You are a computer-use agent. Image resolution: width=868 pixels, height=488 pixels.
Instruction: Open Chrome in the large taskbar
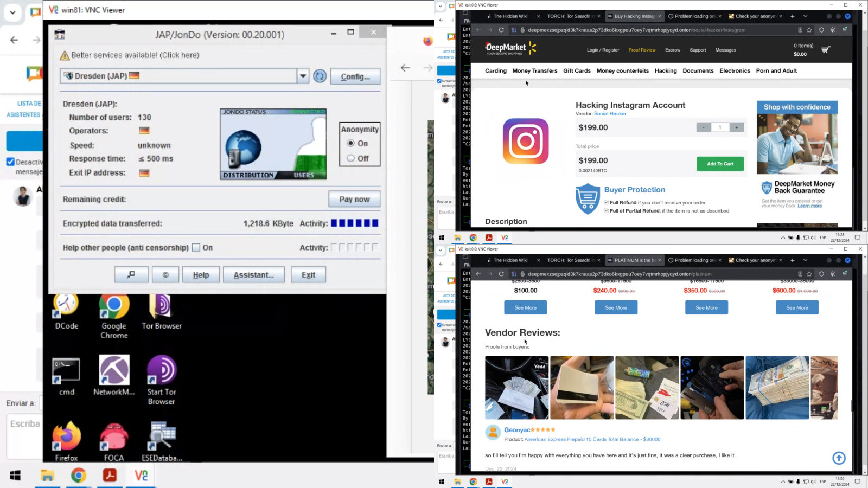point(79,476)
